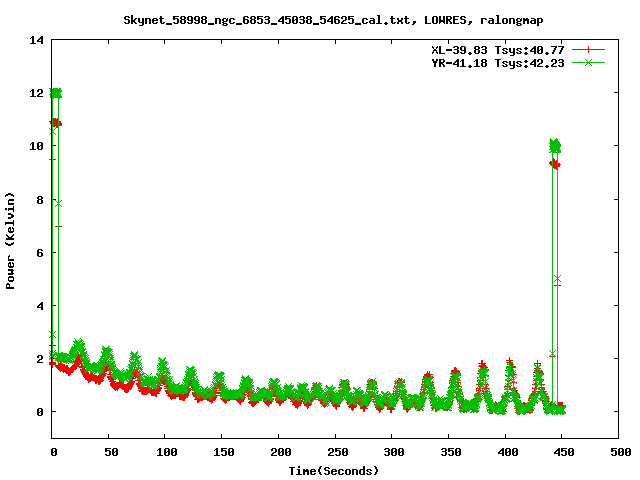The image size is (640, 480).
Task: Click the y-axis tick label 4
Action: tap(40, 306)
